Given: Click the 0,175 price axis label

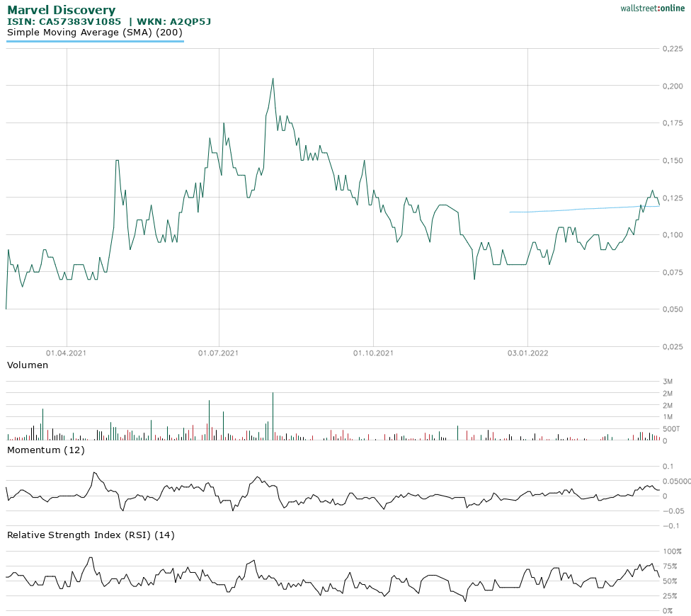Looking at the screenshot, I should coord(673,123).
